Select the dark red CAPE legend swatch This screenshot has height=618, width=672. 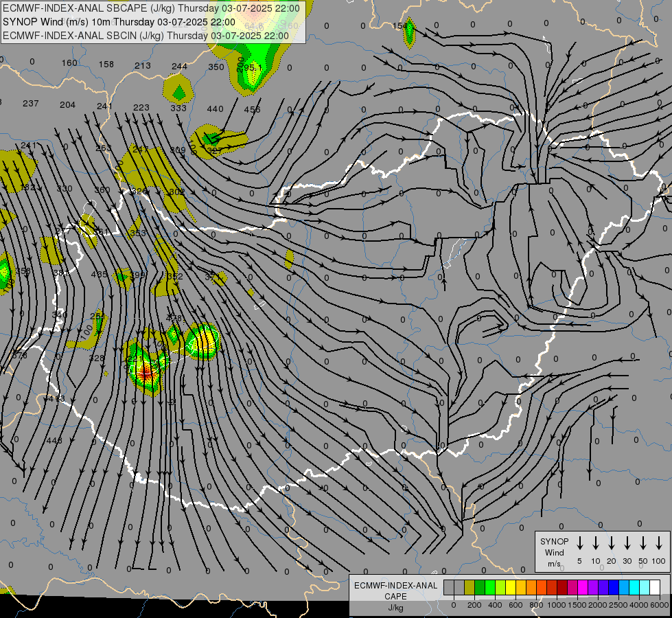tap(562, 588)
